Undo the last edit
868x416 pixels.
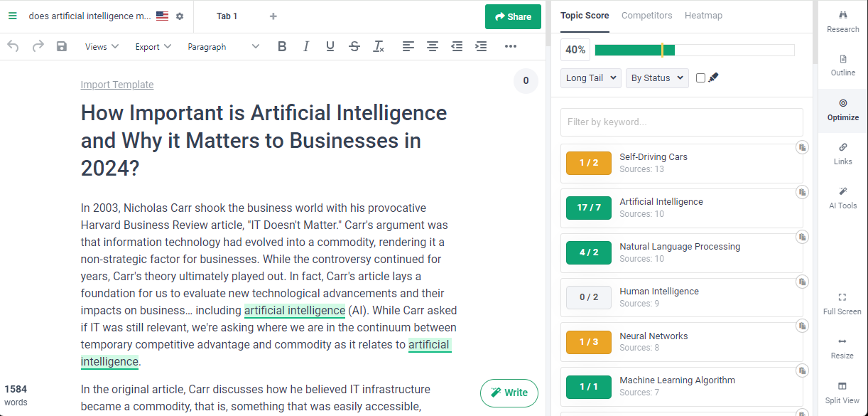tap(13, 46)
